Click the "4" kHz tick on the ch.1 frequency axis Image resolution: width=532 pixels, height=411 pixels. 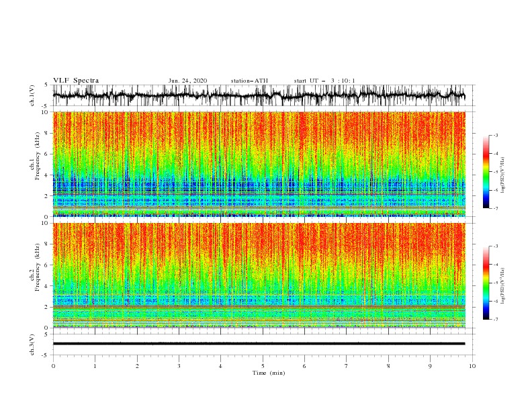46,175
